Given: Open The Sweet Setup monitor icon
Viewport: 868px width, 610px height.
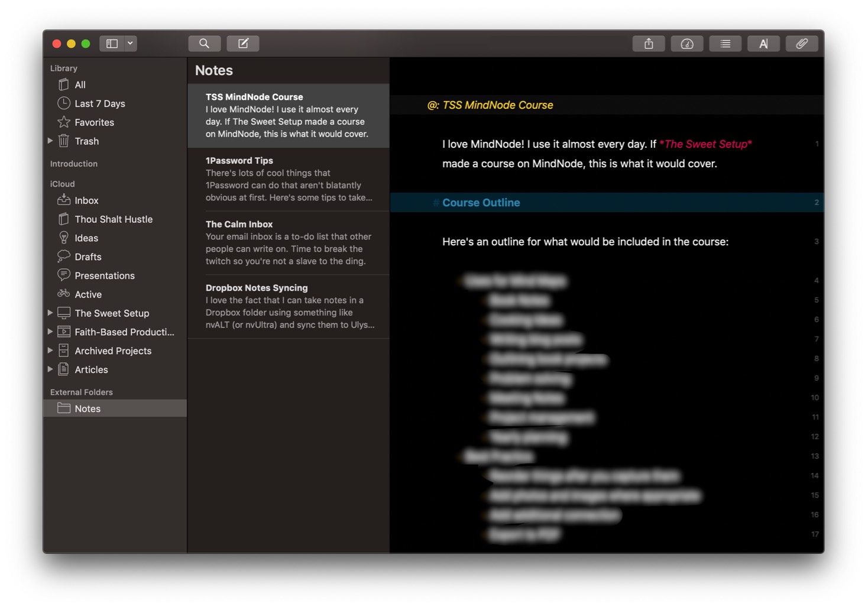Looking at the screenshot, I should [x=64, y=313].
